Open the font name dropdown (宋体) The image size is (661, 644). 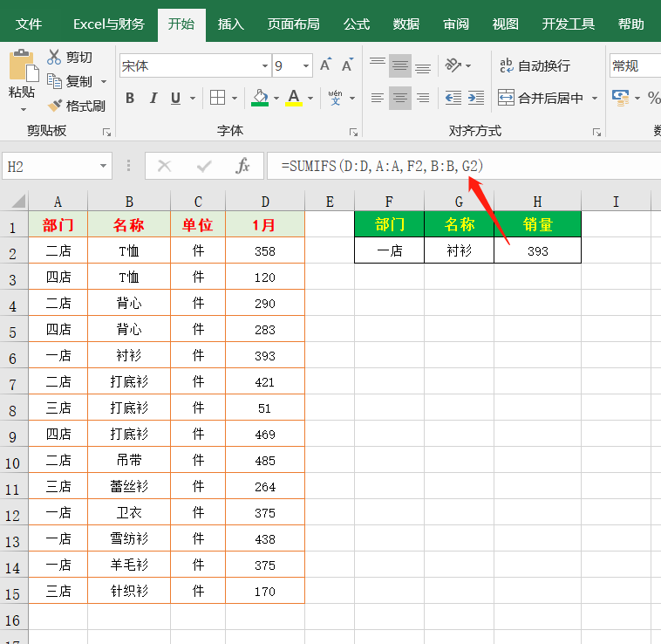tap(265, 66)
